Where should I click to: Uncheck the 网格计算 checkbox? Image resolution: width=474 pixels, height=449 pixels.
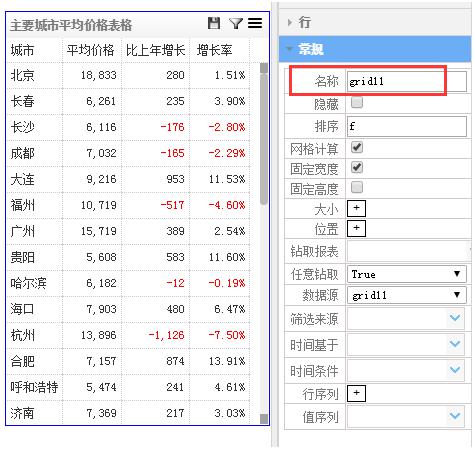pos(357,147)
